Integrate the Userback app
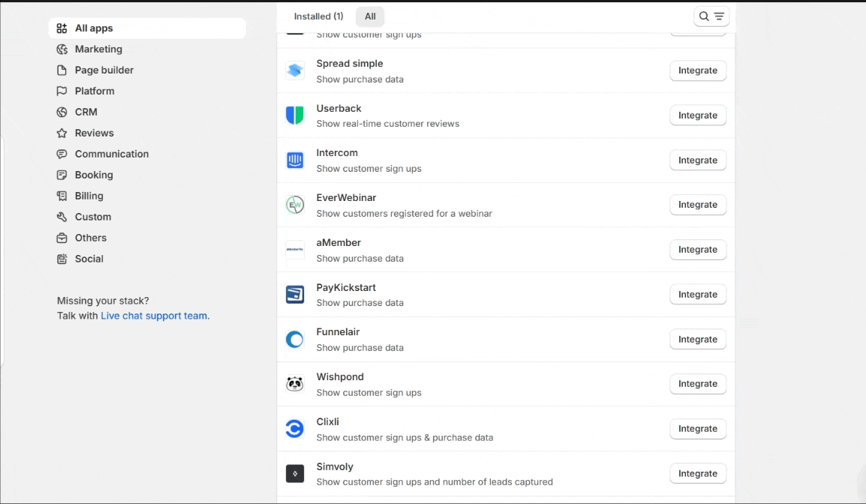866x504 pixels. point(698,115)
